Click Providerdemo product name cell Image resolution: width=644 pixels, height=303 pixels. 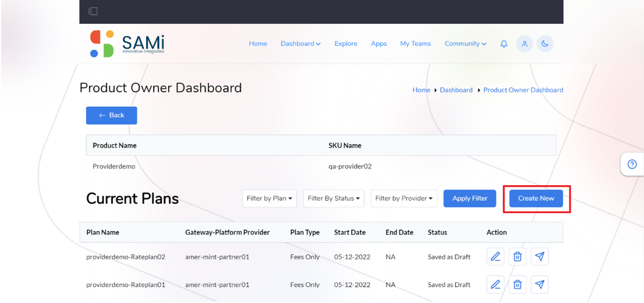pyautogui.click(x=114, y=167)
